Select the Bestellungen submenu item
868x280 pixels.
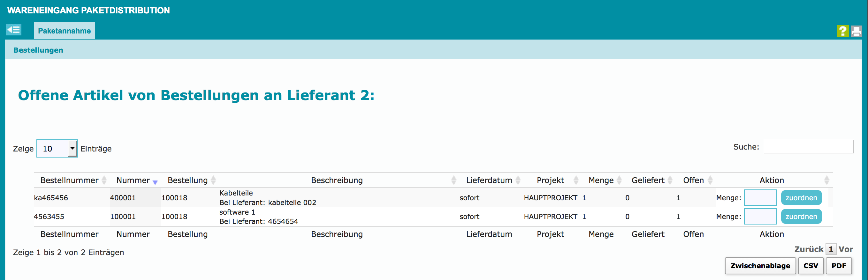(38, 50)
